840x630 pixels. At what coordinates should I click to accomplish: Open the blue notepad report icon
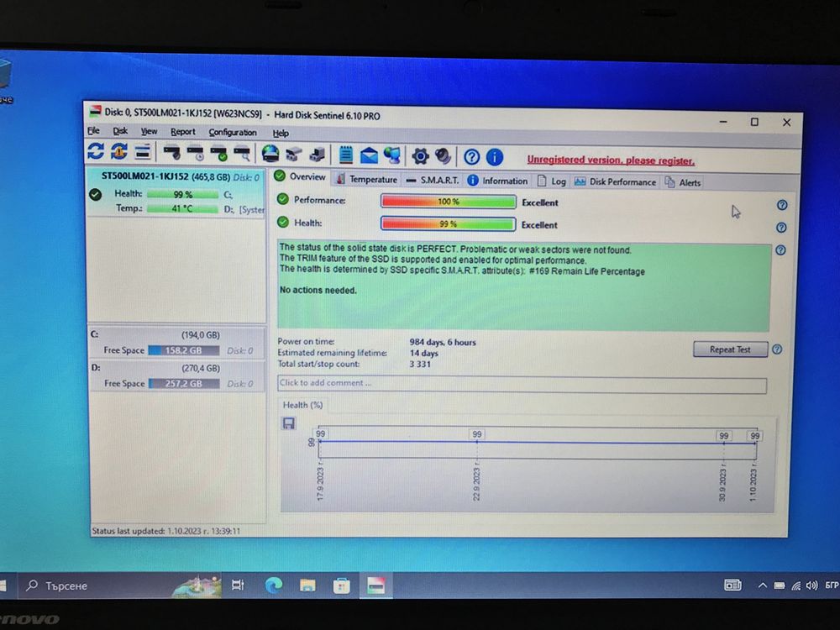[346, 155]
